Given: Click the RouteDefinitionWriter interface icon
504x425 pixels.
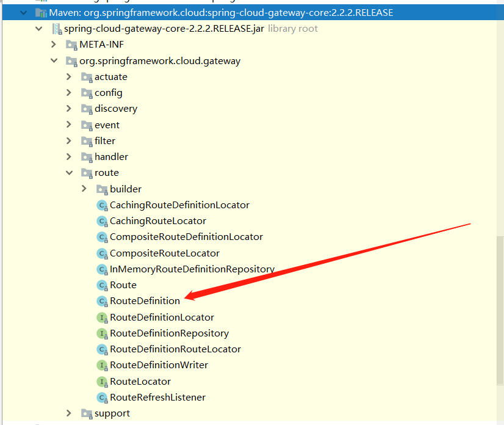Looking at the screenshot, I should [x=103, y=365].
